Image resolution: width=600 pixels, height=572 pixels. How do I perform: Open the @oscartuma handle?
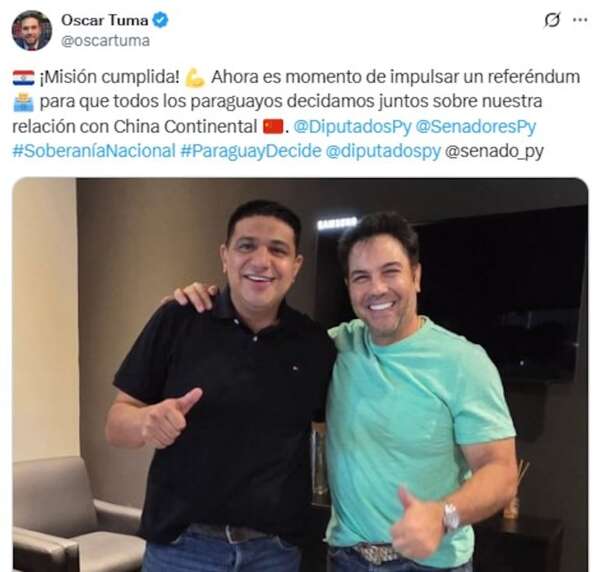point(105,41)
